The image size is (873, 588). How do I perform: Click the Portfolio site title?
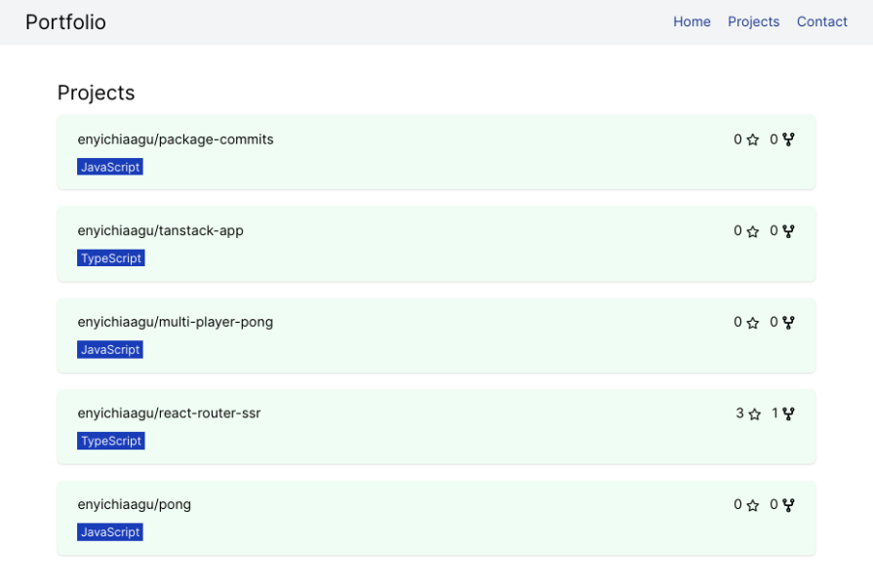pyautogui.click(x=65, y=21)
